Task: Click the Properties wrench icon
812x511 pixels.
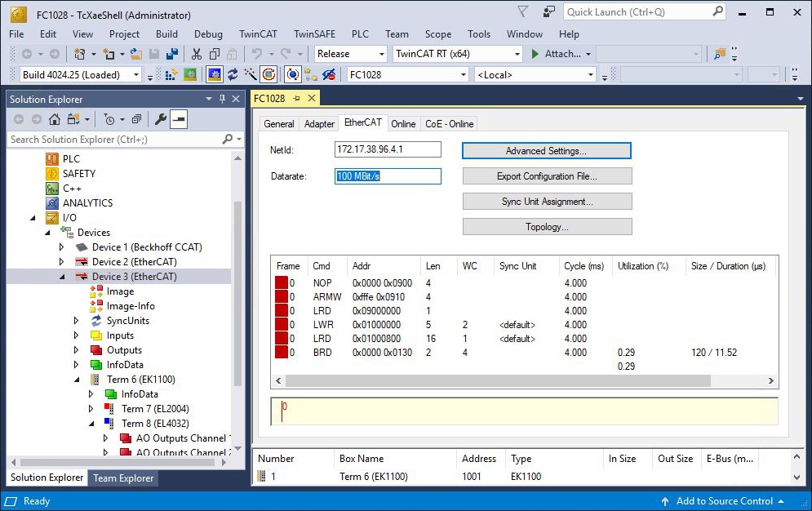Action: point(161,120)
